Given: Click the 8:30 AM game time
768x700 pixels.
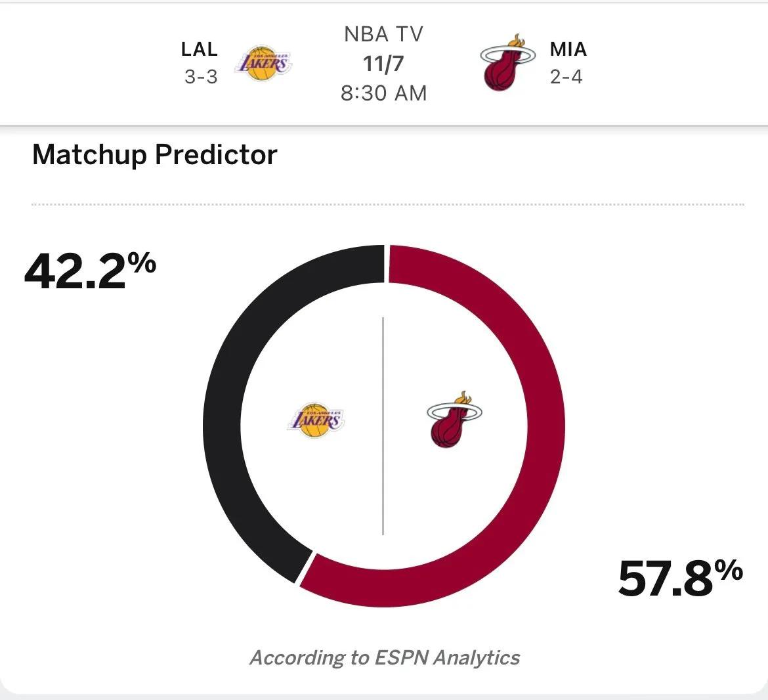Looking at the screenshot, I should tap(383, 93).
